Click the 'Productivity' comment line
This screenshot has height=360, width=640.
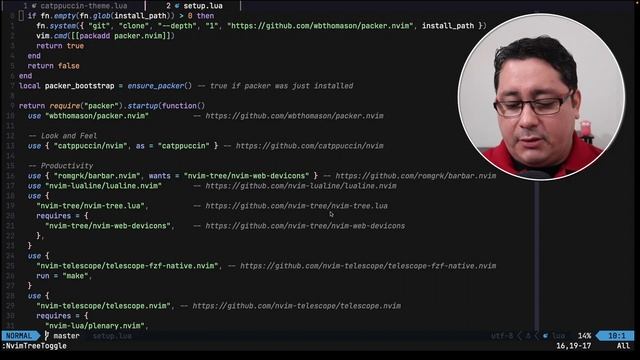pyautogui.click(x=60, y=166)
